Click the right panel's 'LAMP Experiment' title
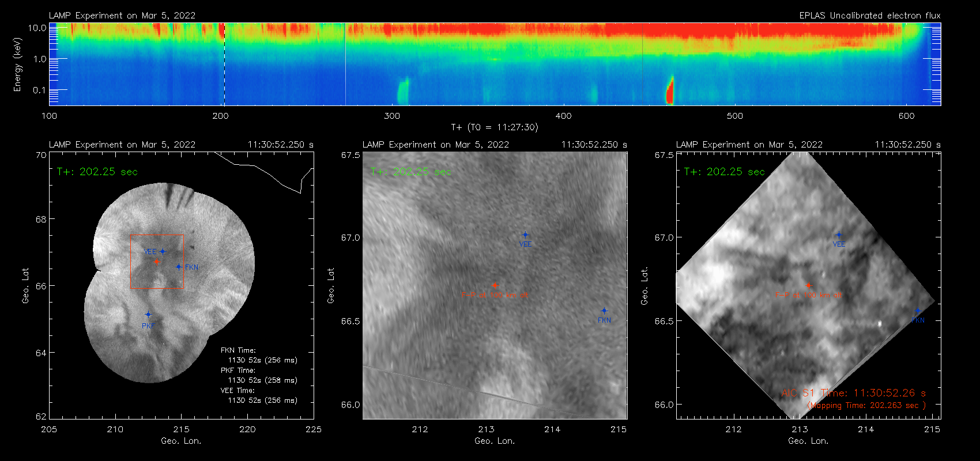Image resolution: width=980 pixels, height=461 pixels. pyautogui.click(x=749, y=145)
